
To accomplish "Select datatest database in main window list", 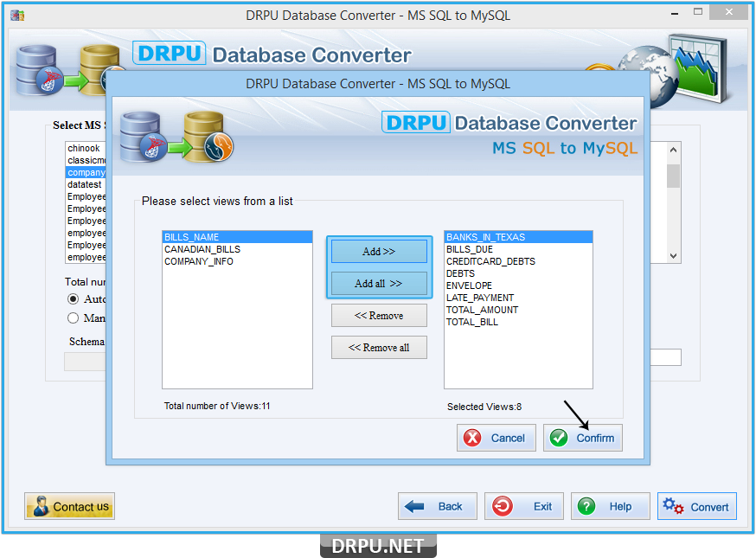I will (86, 184).
